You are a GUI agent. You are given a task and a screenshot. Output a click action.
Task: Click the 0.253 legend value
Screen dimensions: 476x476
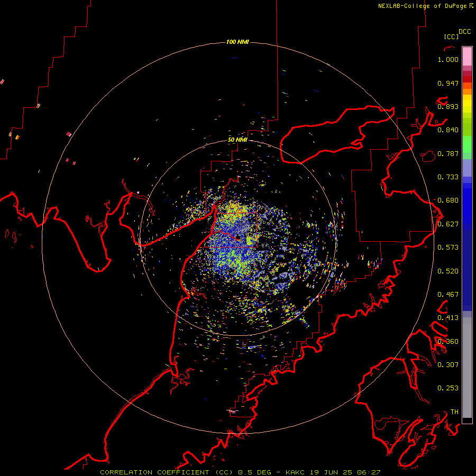pyautogui.click(x=448, y=388)
